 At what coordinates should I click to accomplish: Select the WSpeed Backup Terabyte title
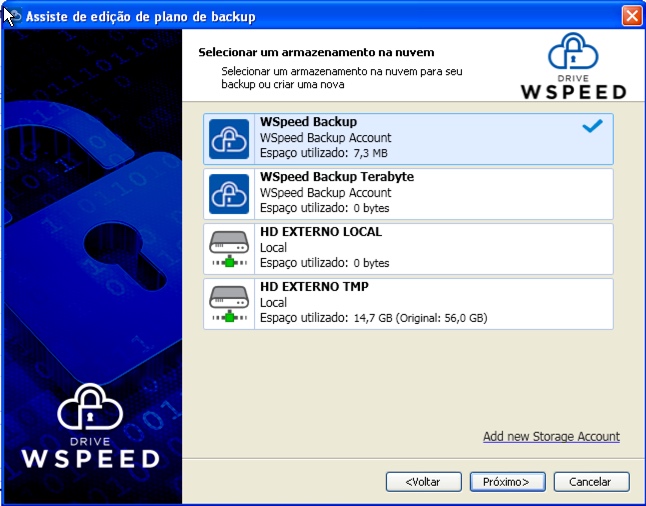click(x=337, y=177)
